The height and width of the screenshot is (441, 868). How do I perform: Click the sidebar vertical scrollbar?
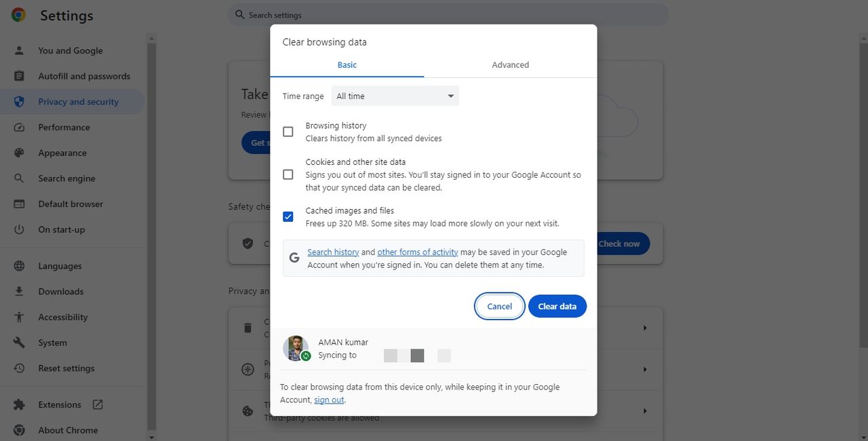click(152, 237)
